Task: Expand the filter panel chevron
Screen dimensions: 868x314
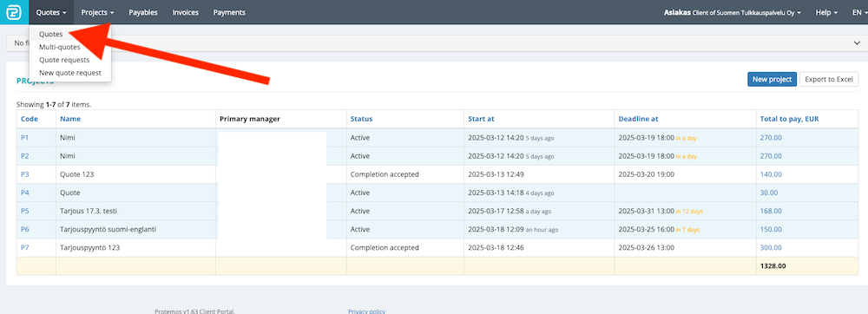Action: tap(858, 43)
